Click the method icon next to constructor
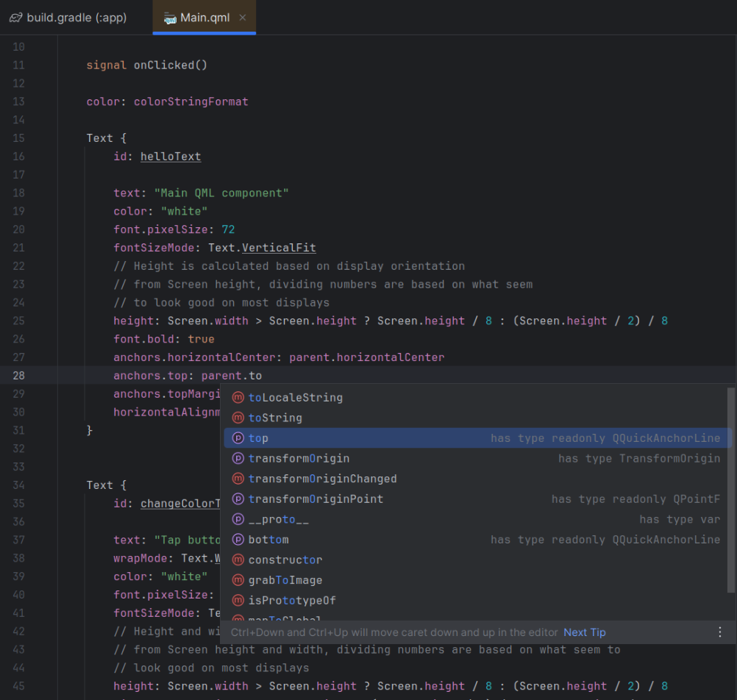This screenshot has width=737, height=700. (238, 560)
